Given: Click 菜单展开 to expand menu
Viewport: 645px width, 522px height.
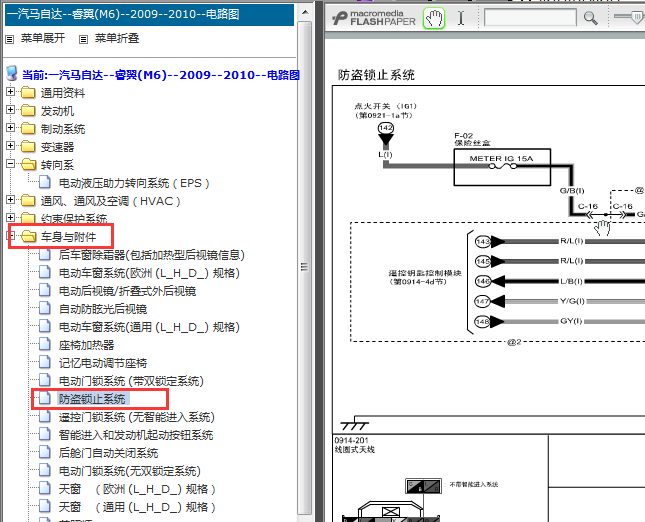Looking at the screenshot, I should [x=43, y=38].
